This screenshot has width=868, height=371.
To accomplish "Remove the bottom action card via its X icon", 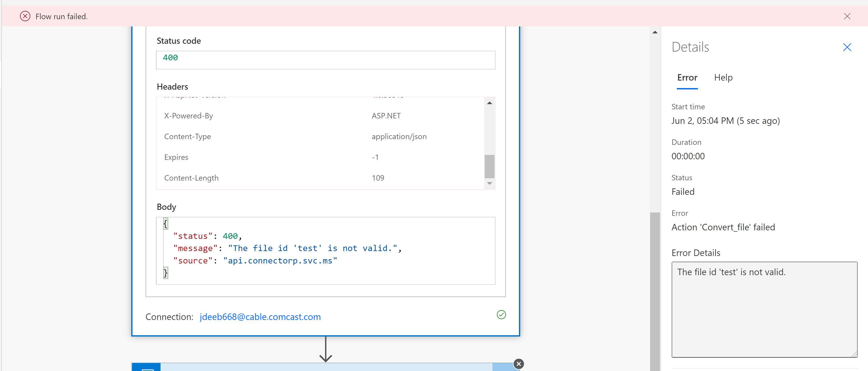I will pyautogui.click(x=519, y=364).
